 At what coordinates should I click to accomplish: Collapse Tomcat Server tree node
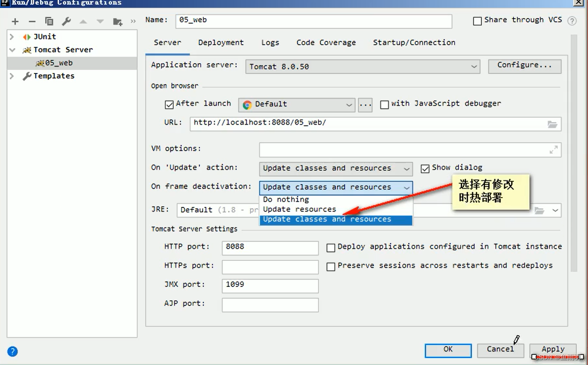pyautogui.click(x=12, y=50)
